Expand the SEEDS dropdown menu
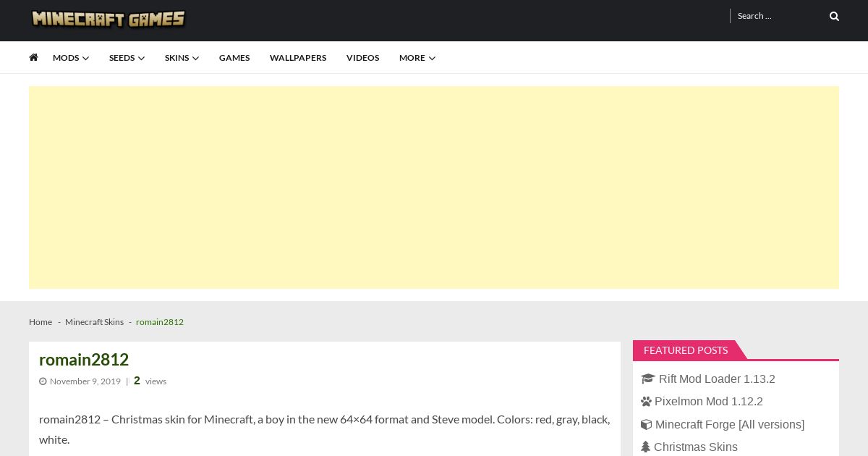The image size is (868, 456). 127,58
